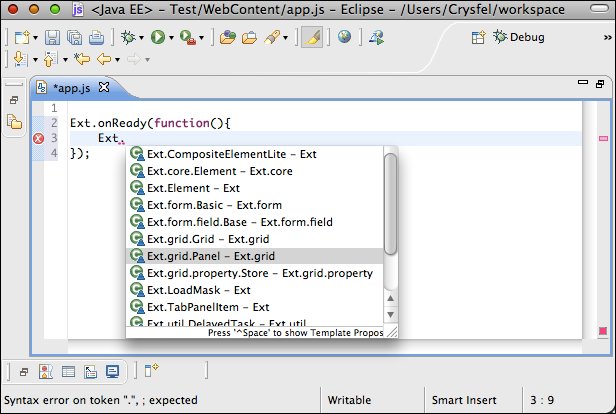Image resolution: width=616 pixels, height=414 pixels.
Task: Click the Show View as fast view icon
Action: click(x=152, y=370)
